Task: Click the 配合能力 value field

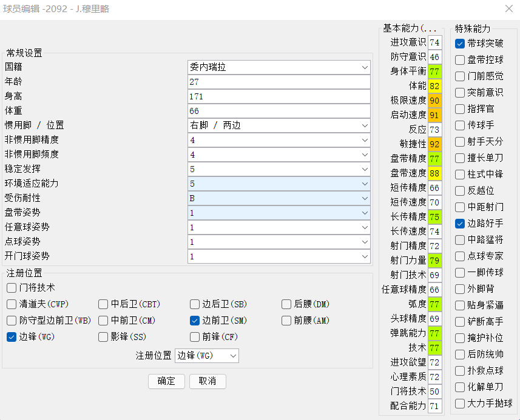Action: pos(435,406)
